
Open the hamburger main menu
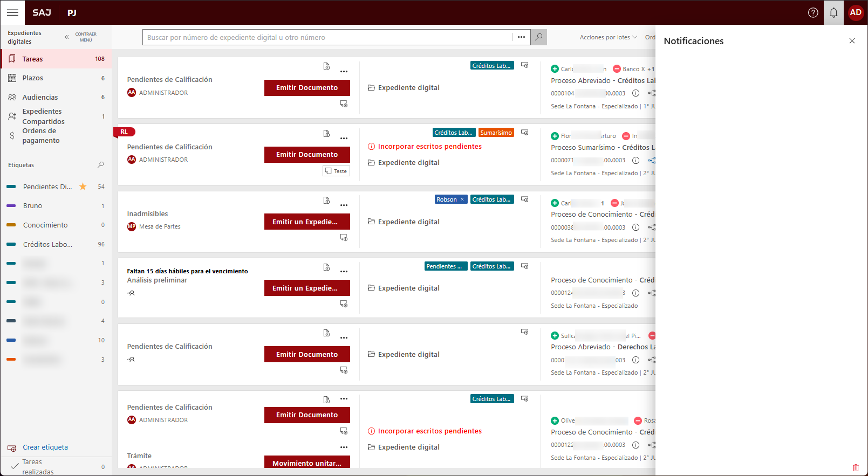click(x=12, y=12)
